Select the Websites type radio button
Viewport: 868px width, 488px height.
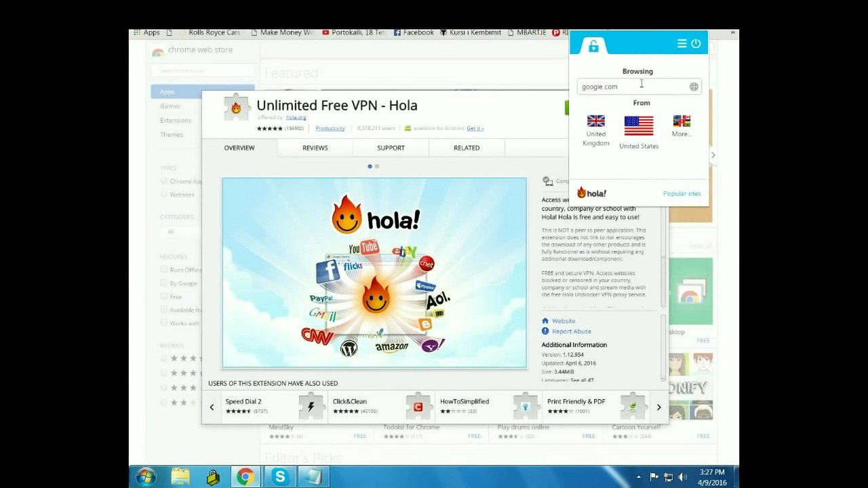pyautogui.click(x=163, y=195)
